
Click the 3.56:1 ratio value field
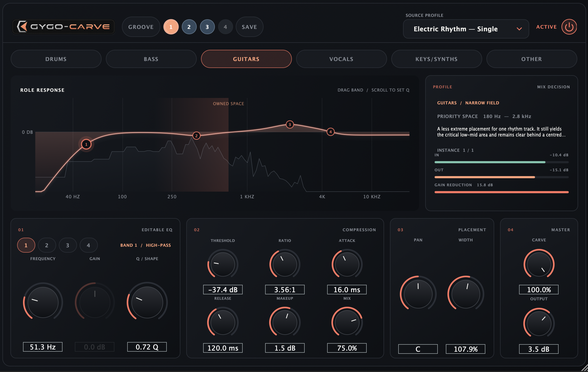pos(285,290)
